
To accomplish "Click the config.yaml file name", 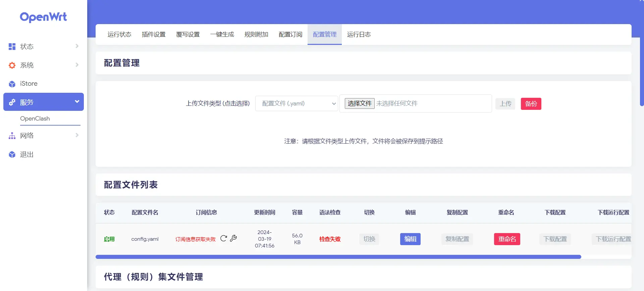I will pyautogui.click(x=145, y=239).
